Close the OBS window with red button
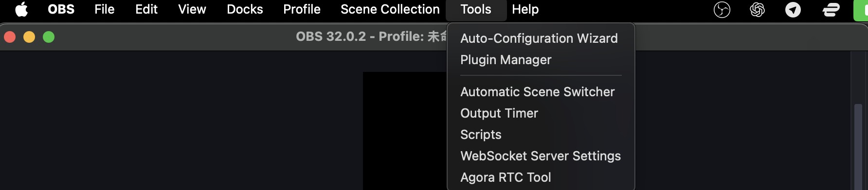Image resolution: width=868 pixels, height=190 pixels. [10, 37]
